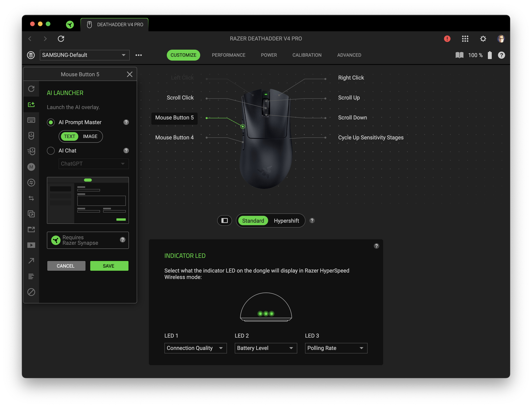The width and height of the screenshot is (532, 407).
Task: Select the AI Chat radio button
Action: tap(51, 151)
